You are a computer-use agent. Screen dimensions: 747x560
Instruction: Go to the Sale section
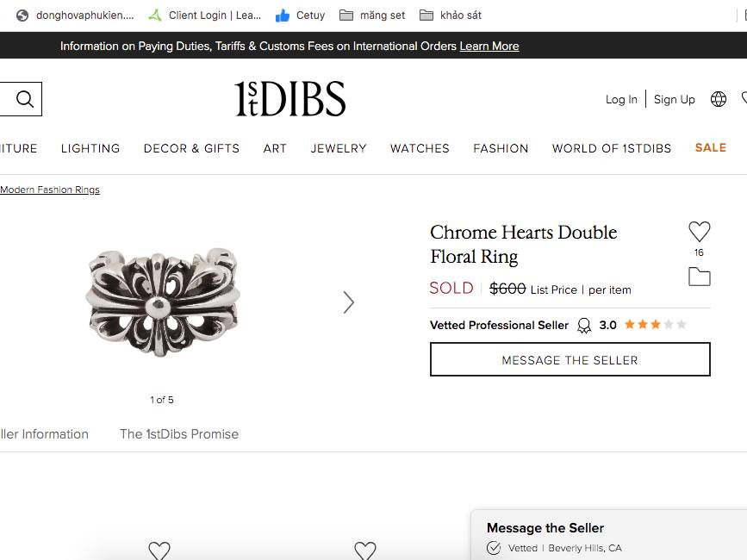point(710,147)
